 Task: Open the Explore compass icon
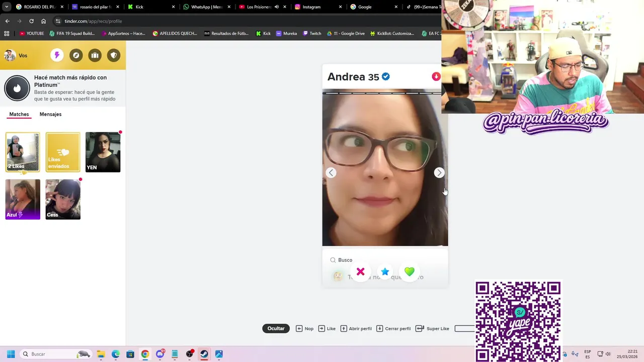[76, 55]
